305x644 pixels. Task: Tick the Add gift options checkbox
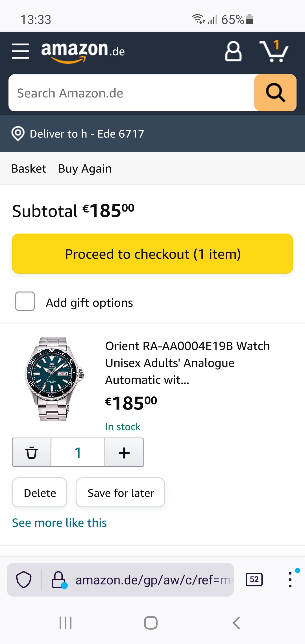pos(25,301)
